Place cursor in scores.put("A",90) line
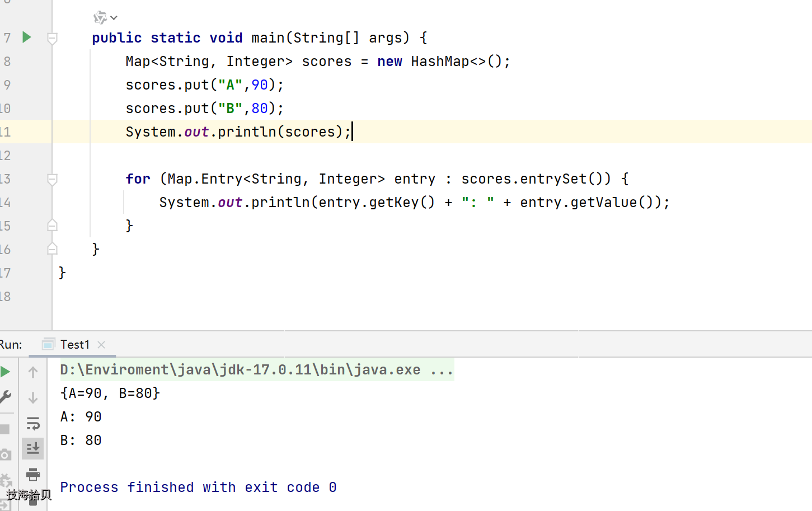This screenshot has height=511, width=812. pyautogui.click(x=205, y=85)
